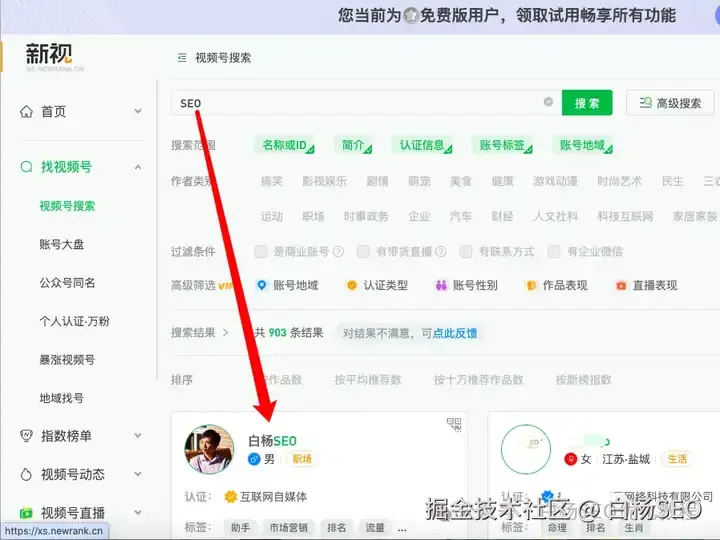
Task: Open the 白杨SEO account name
Action: (272, 441)
